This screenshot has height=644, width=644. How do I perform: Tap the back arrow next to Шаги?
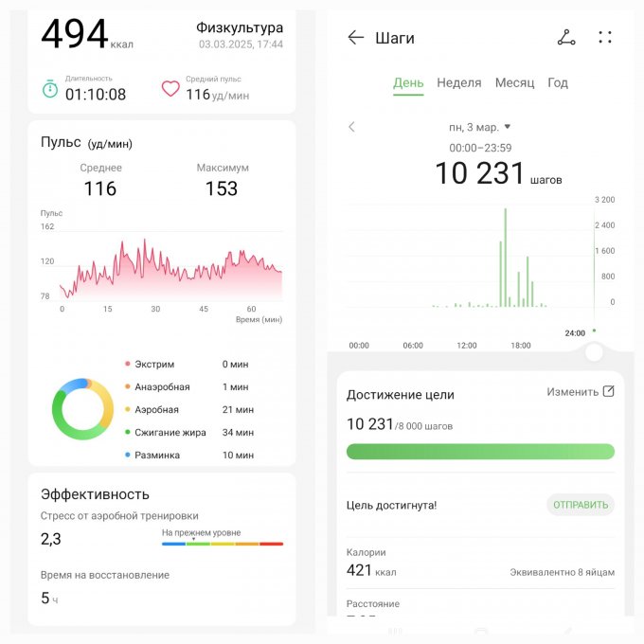coord(356,38)
